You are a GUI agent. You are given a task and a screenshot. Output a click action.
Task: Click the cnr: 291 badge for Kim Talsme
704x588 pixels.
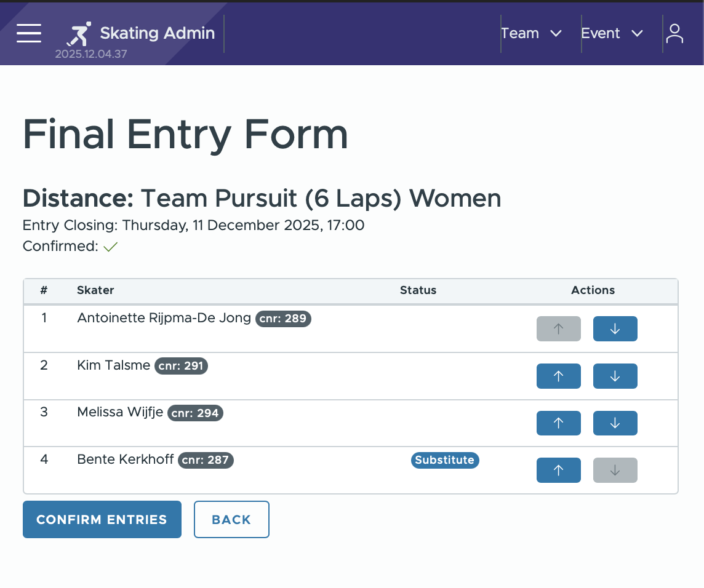[x=181, y=365]
